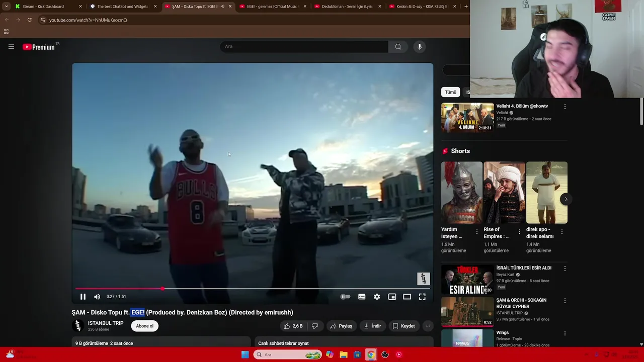The image size is (644, 362).
Task: Open the Paylaş share button
Action: pyautogui.click(x=341, y=326)
